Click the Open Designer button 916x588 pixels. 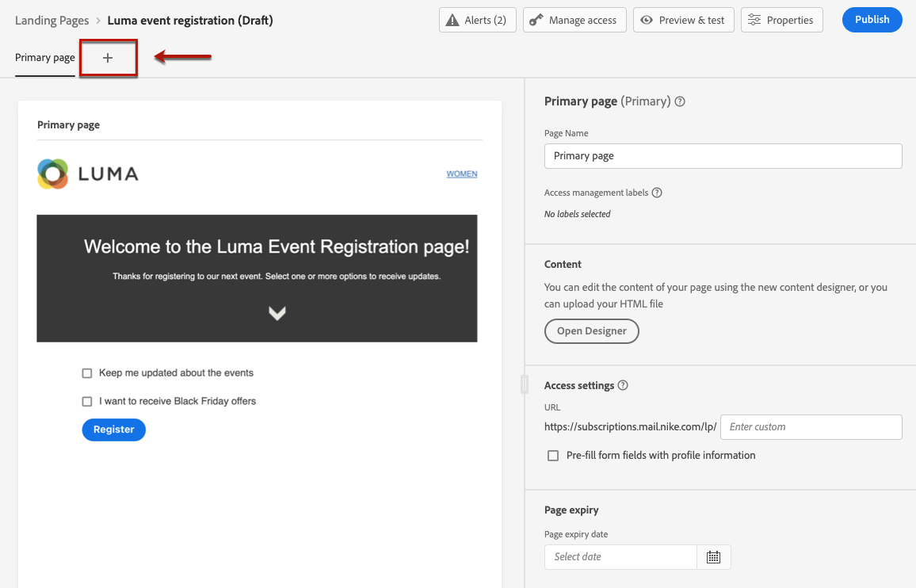(x=591, y=331)
